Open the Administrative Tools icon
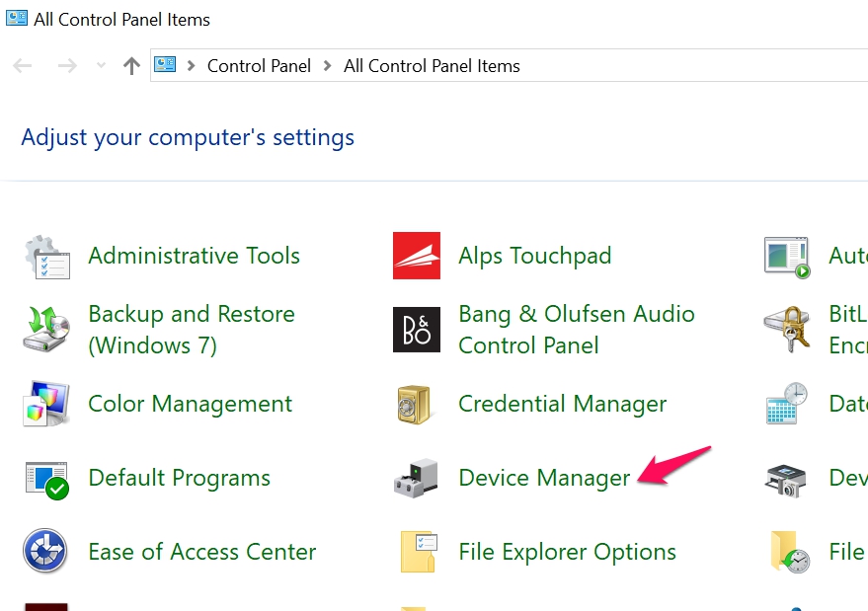The height and width of the screenshot is (611, 868). (x=47, y=257)
